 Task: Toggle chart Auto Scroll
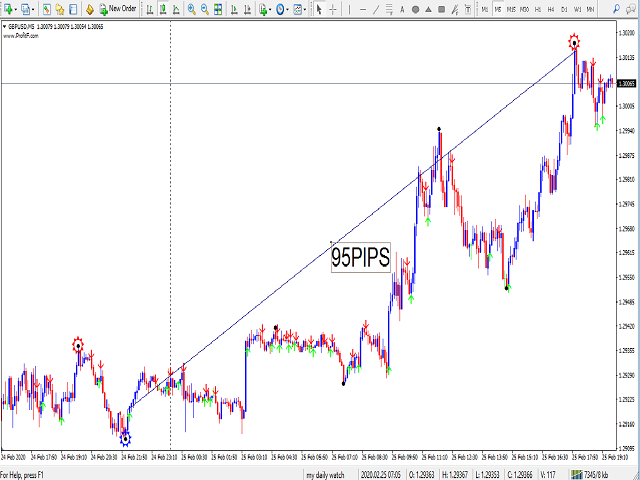tap(234, 9)
